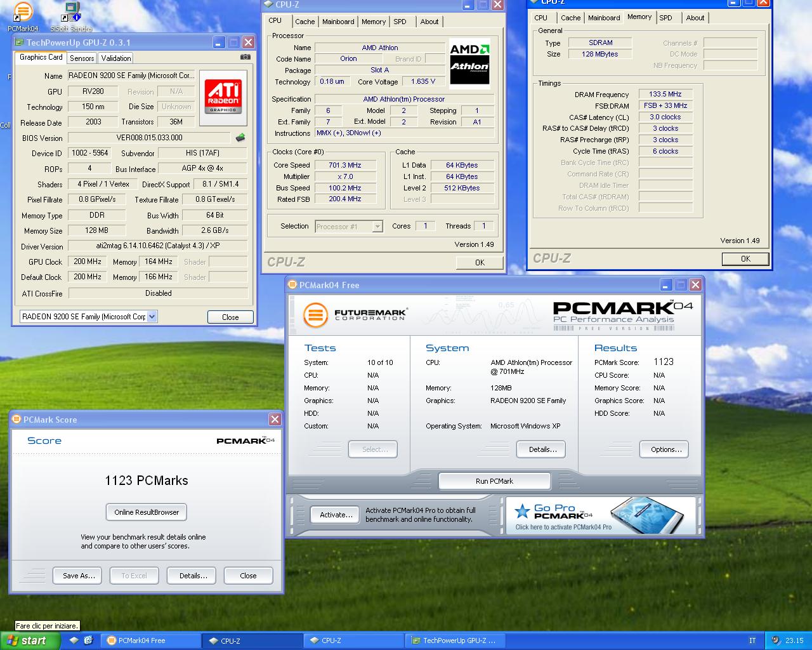Click the CPU-Z Specification field
812x650 pixels.
point(404,99)
